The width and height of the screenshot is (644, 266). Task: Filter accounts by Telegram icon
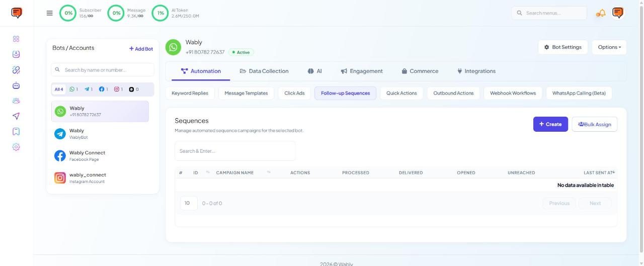tap(88, 90)
